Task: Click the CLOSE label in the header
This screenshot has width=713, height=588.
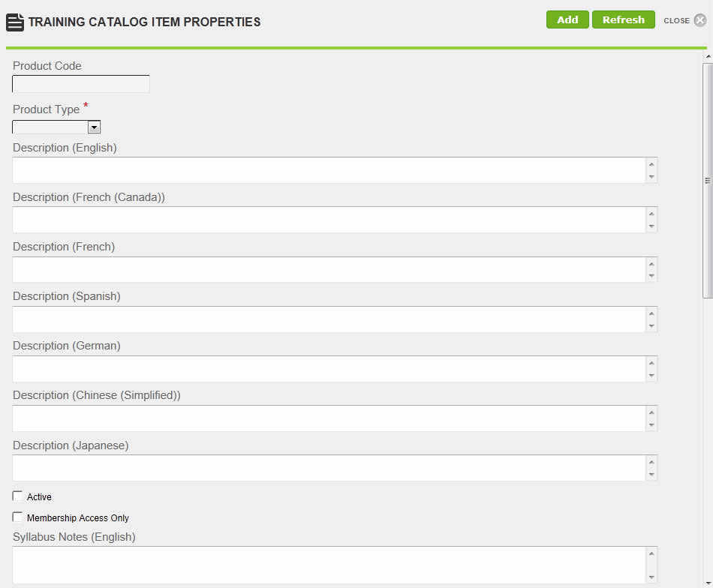Action: (677, 21)
